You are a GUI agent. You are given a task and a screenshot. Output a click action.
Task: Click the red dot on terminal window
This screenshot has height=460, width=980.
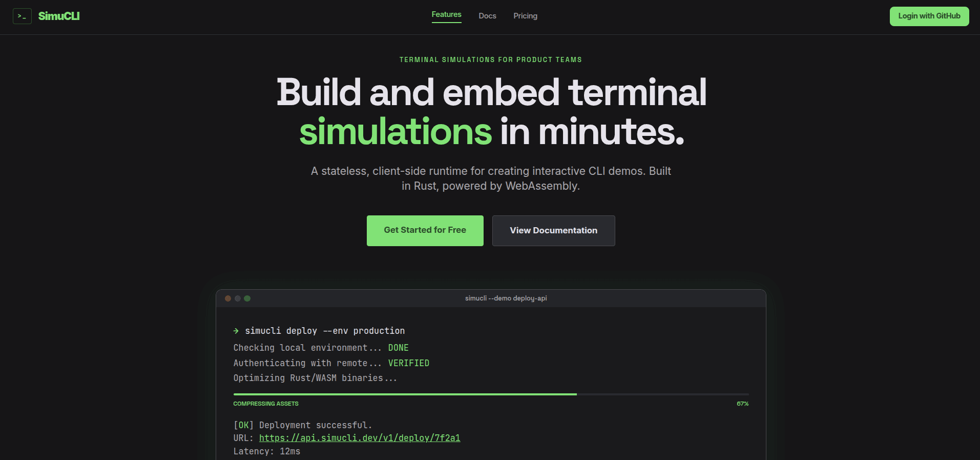(x=228, y=298)
